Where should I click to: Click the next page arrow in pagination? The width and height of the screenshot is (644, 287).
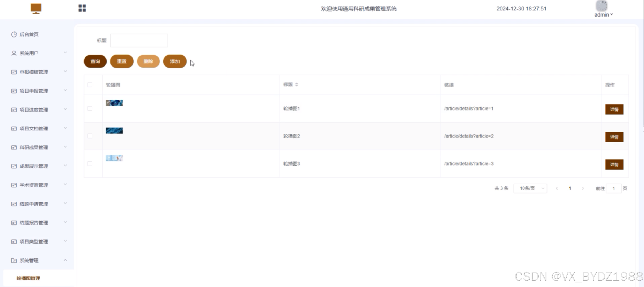pyautogui.click(x=583, y=188)
